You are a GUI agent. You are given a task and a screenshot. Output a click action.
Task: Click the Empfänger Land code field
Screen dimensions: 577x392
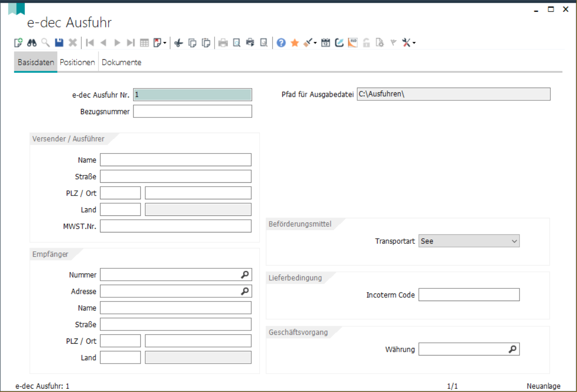[x=120, y=357]
